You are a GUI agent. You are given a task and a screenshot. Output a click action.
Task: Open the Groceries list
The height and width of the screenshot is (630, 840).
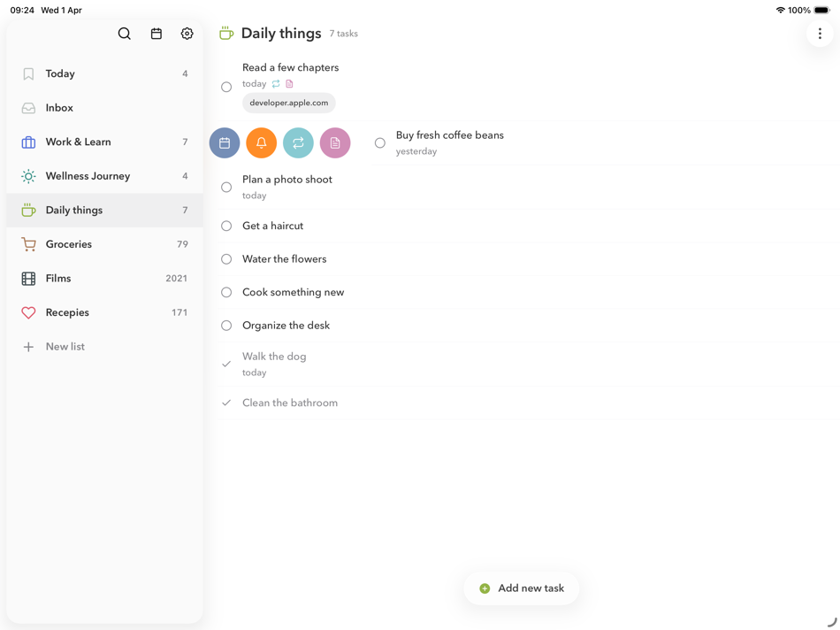coord(104,244)
